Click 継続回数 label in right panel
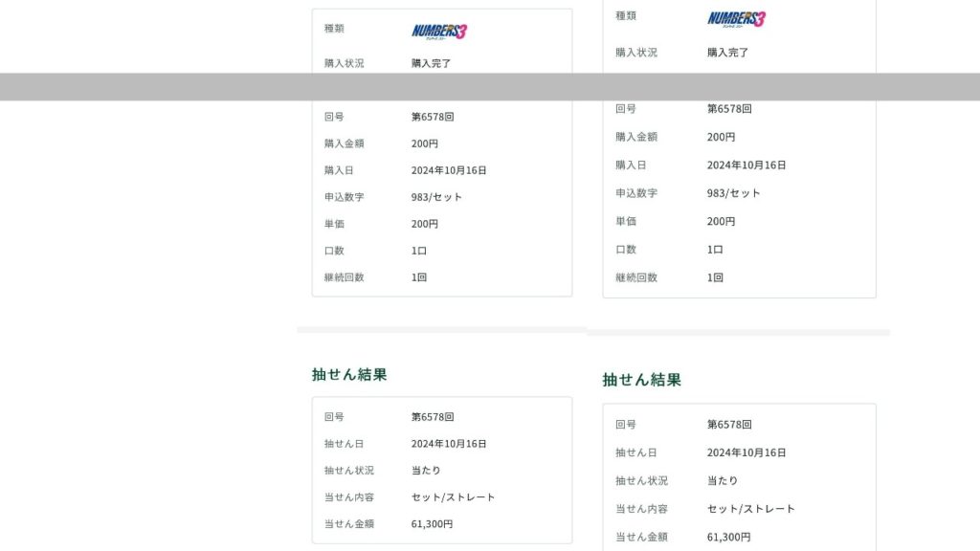Viewport: 980px width, 551px height. (x=636, y=277)
